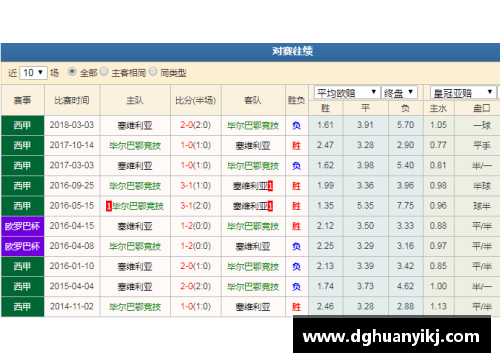Open the 近 10 场 match count dropdown
Screen dimensions: 500x362
point(33,73)
